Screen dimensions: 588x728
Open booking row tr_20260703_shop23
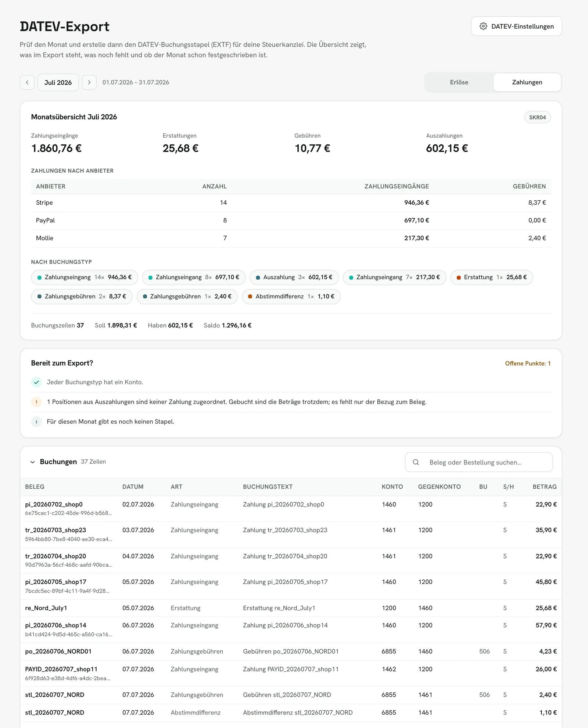(x=291, y=535)
